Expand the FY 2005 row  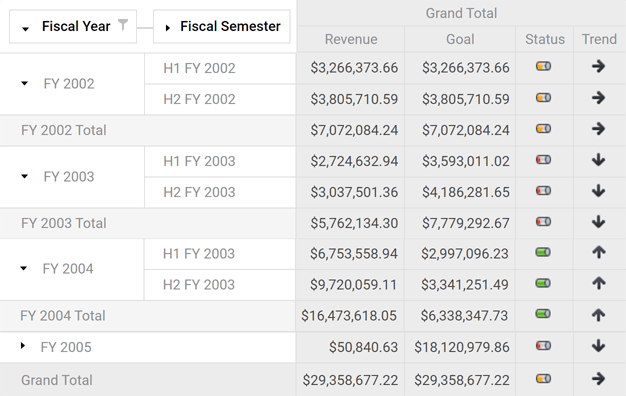pyautogui.click(x=23, y=346)
